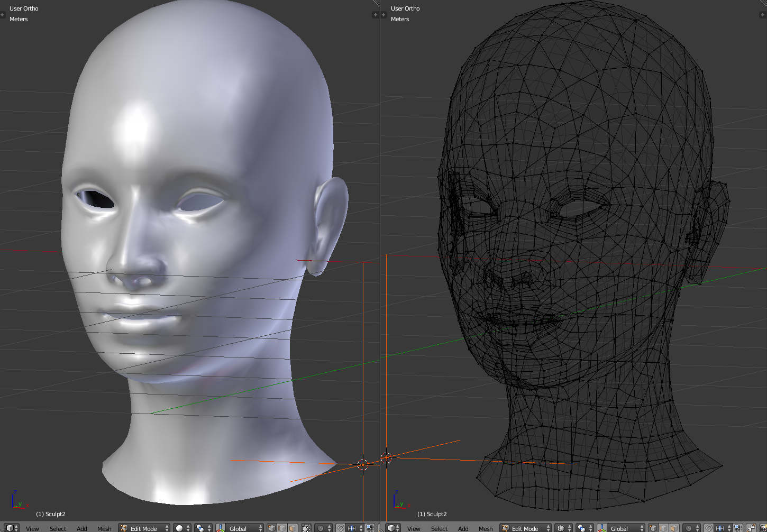Toggle snap magnet in right viewport header
Viewport: 767px width, 532px height.
pyautogui.click(x=709, y=528)
